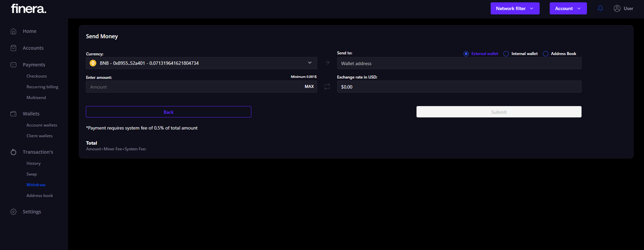Click the Settings gear icon

tap(13, 212)
